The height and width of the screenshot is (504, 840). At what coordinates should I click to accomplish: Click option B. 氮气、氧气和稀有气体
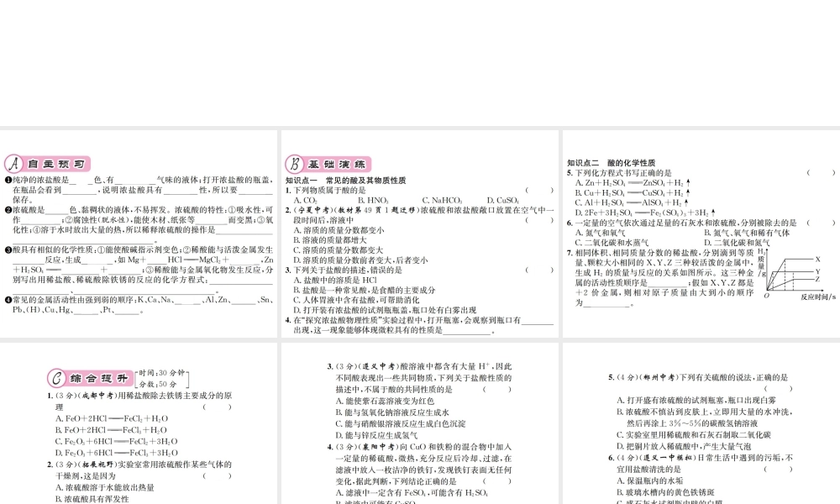tap(747, 233)
